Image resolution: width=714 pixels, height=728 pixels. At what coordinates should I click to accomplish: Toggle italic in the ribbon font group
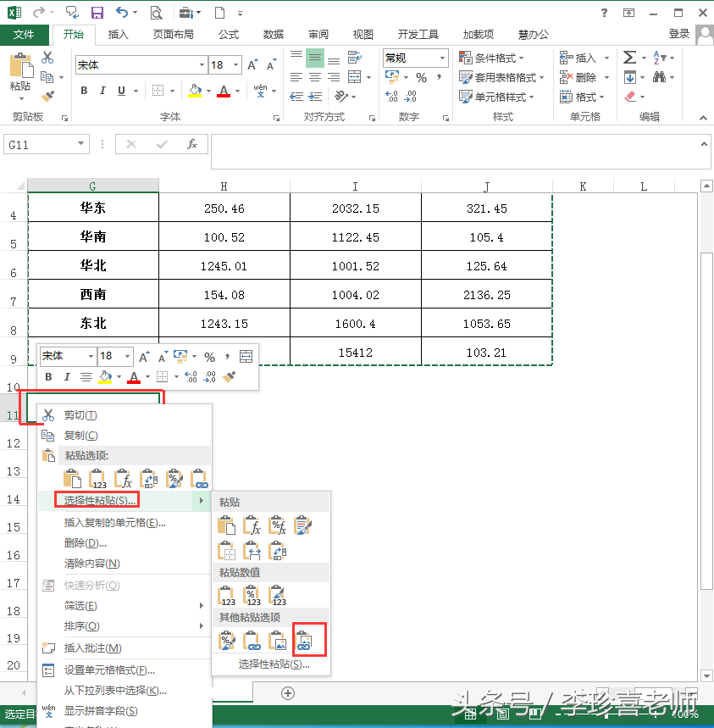tap(102, 91)
